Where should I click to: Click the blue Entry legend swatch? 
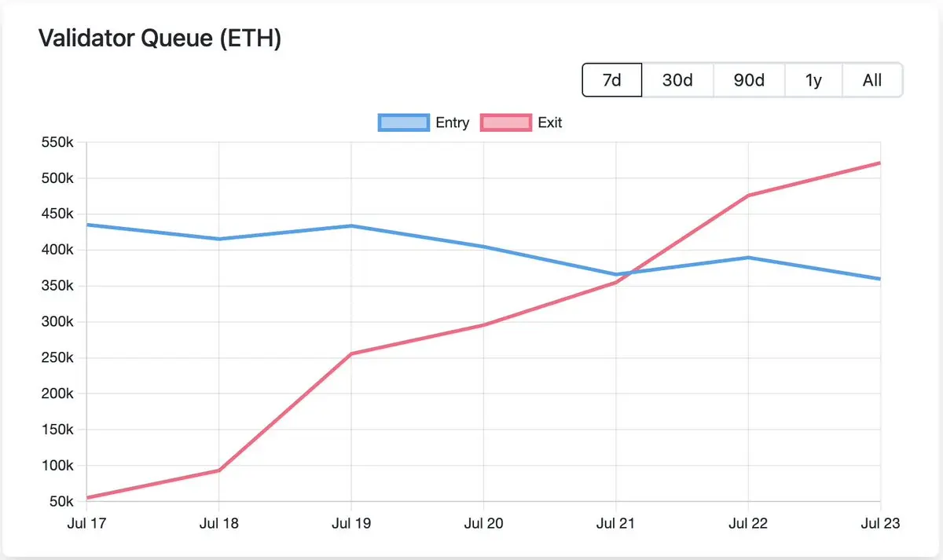pyautogui.click(x=403, y=123)
